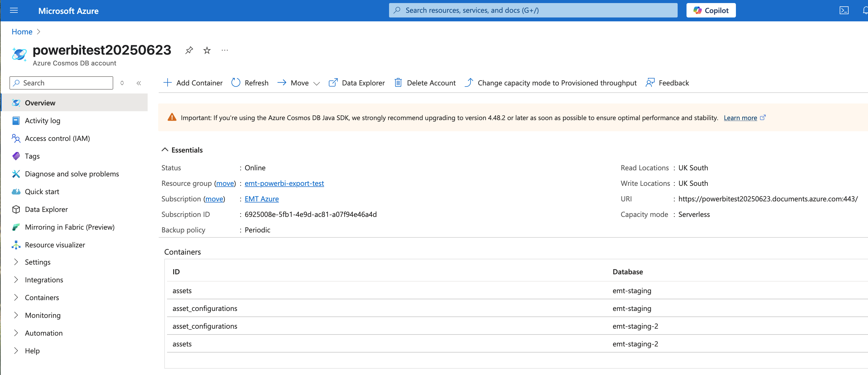Add resource to favorites star
The height and width of the screenshot is (375, 868).
tap(207, 50)
